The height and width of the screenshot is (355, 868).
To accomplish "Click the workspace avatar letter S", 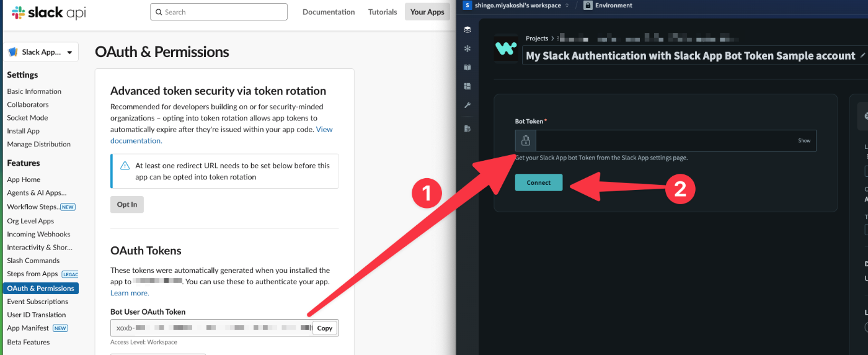I will (467, 5).
